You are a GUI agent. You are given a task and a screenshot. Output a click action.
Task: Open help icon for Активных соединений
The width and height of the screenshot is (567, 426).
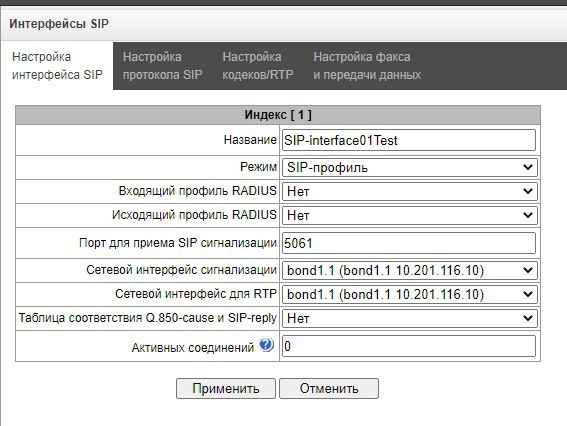coord(266,345)
